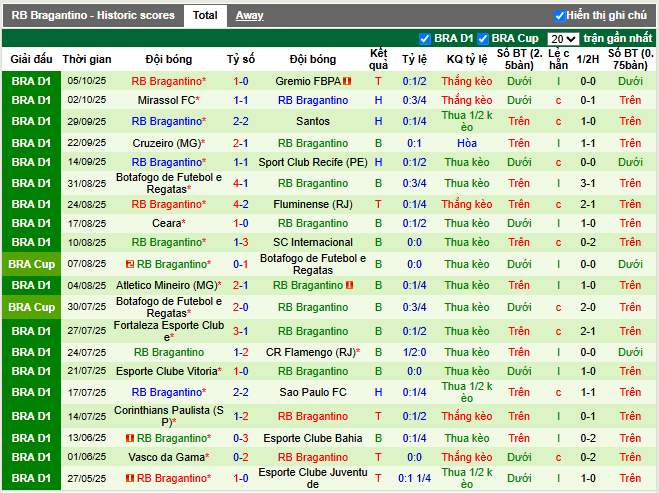Click red card icon in Atletico Mineiro match row
The image size is (659, 493).
[350, 285]
